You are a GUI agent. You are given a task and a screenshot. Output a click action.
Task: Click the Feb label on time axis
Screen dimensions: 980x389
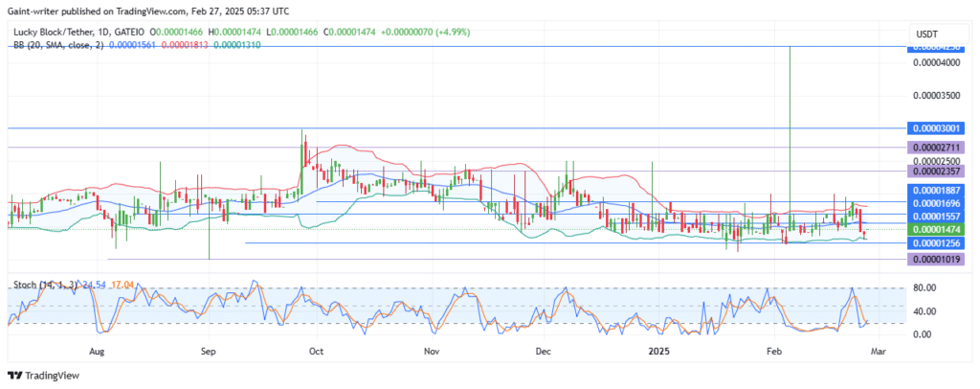pyautogui.click(x=773, y=352)
